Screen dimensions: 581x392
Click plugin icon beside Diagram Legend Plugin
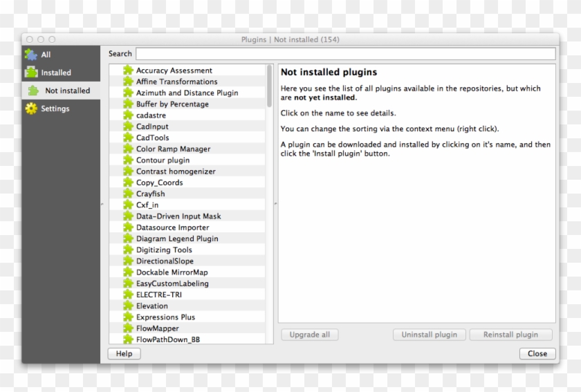(x=128, y=239)
